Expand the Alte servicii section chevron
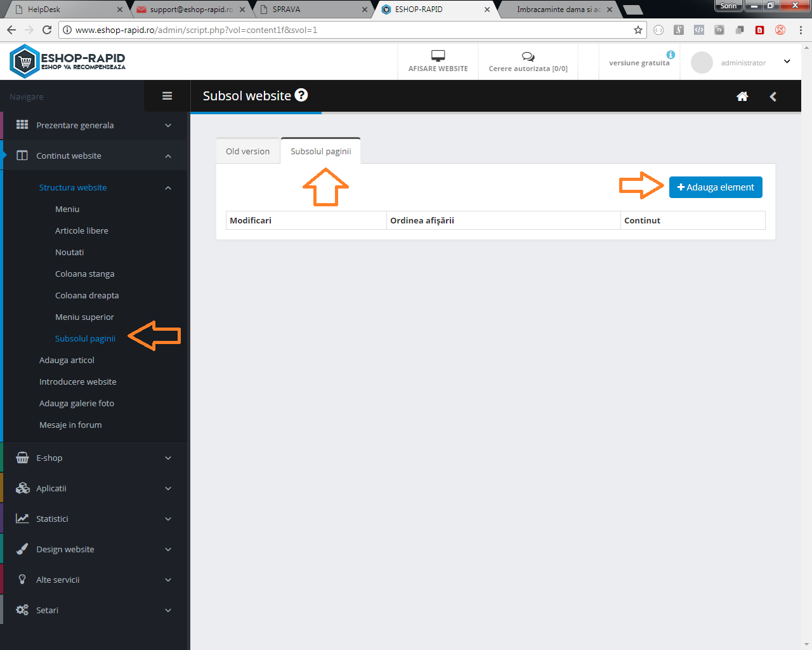This screenshot has height=650, width=812. 168,580
